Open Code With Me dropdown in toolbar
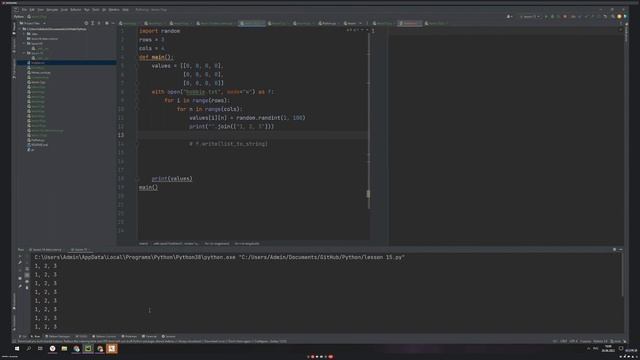Image resolution: width=640 pixels, height=360 pixels. pos(509,17)
